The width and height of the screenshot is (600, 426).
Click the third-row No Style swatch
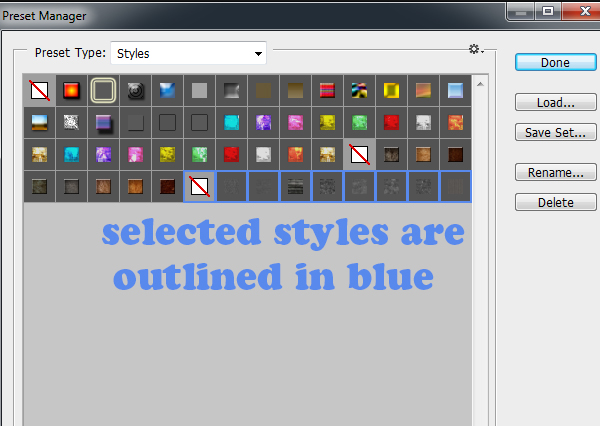click(x=360, y=155)
